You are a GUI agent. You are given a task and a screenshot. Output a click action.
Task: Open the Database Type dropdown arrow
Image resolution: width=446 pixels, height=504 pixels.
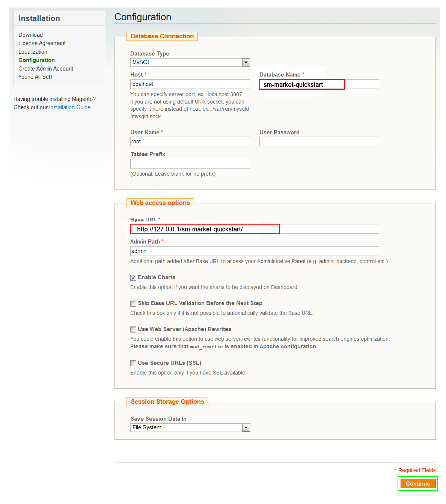246,63
